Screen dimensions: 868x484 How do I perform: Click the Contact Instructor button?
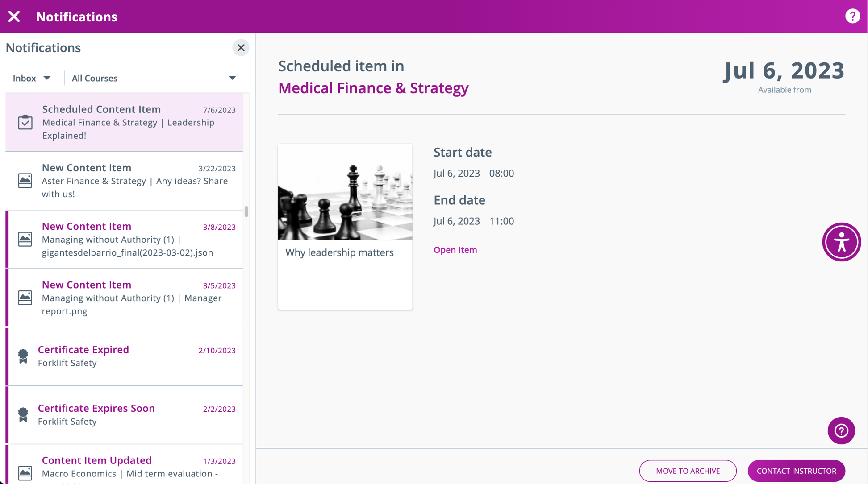click(x=796, y=471)
